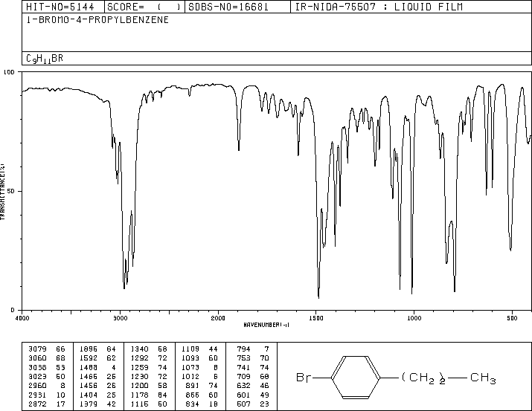This screenshot has height=411, width=532.
Task: Select the (CH2)2 group in the structure
Action: pos(423,378)
